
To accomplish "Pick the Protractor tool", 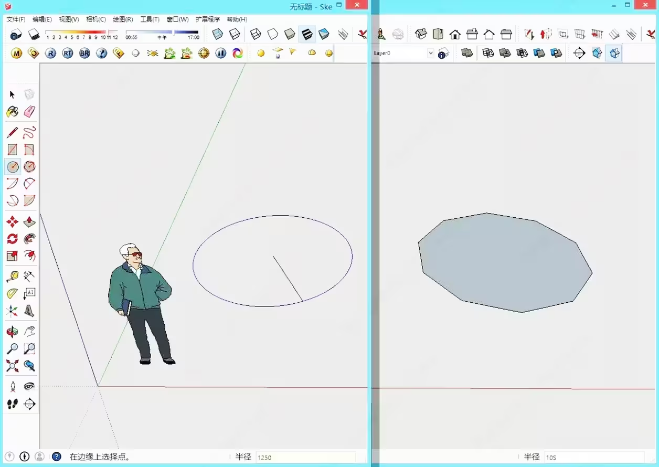I will click(x=12, y=293).
